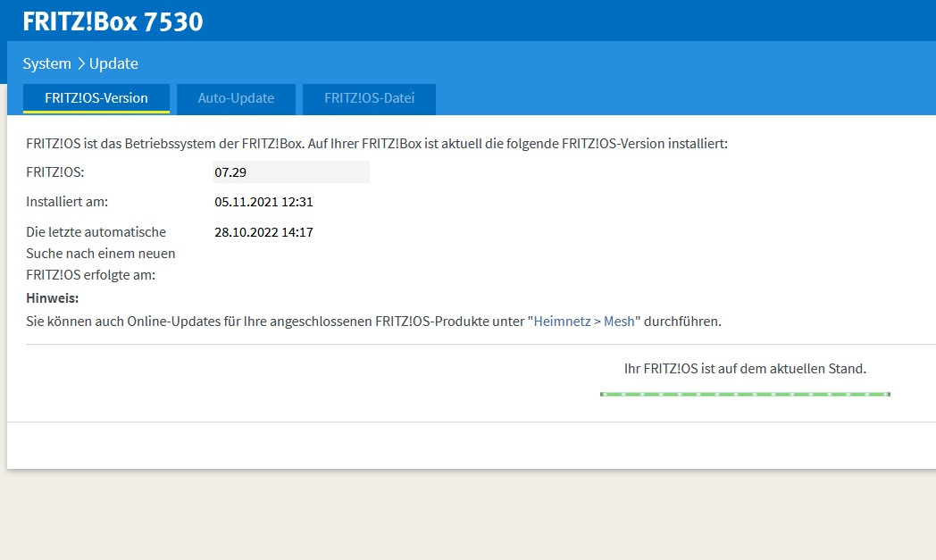The height and width of the screenshot is (560, 936).
Task: Click 'Ihr FRITZ!OS ist auf dem aktuellen Stand.' text
Action: click(x=745, y=368)
